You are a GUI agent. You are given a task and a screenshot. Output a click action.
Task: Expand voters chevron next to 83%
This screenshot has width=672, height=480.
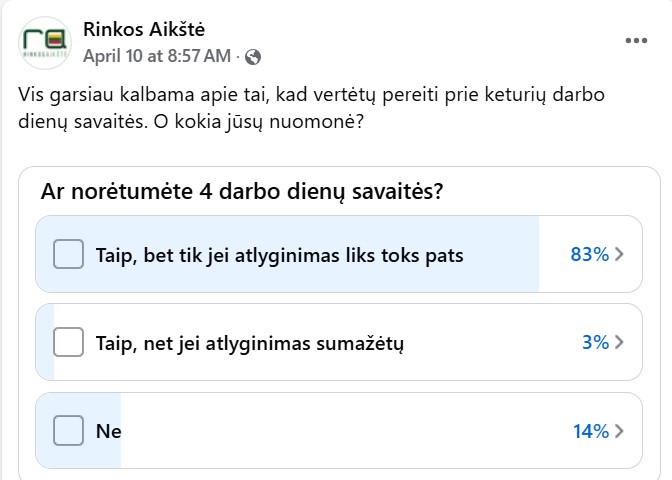(x=619, y=254)
